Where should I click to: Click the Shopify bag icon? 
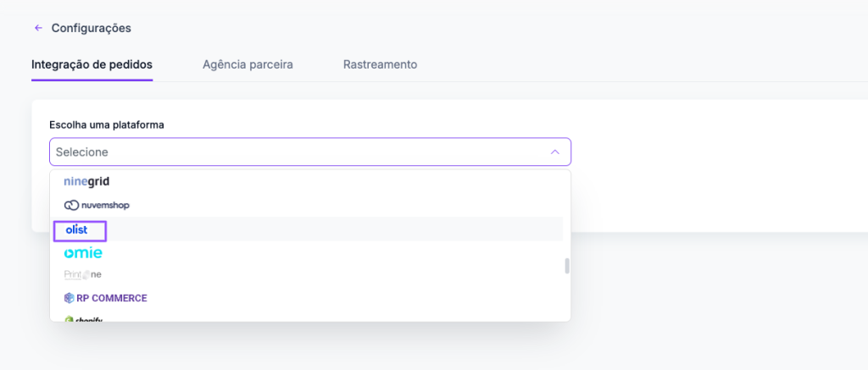(70, 320)
